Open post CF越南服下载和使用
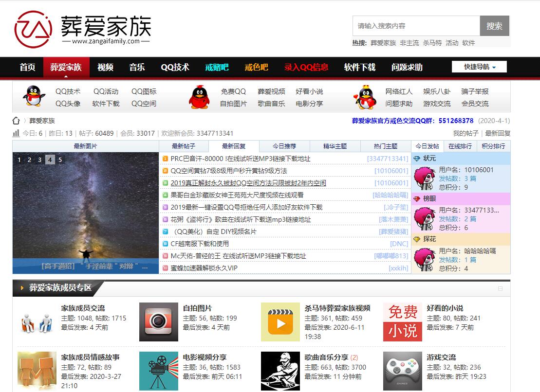This screenshot has height=392, width=540. 200,244
